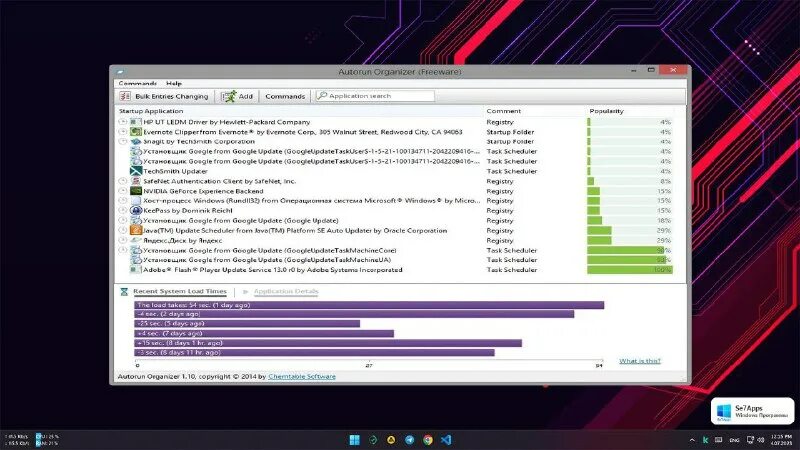Screen dimensions: 800x450
Task: Click the hourglass icon beside Recent System Load Times
Action: click(x=124, y=292)
